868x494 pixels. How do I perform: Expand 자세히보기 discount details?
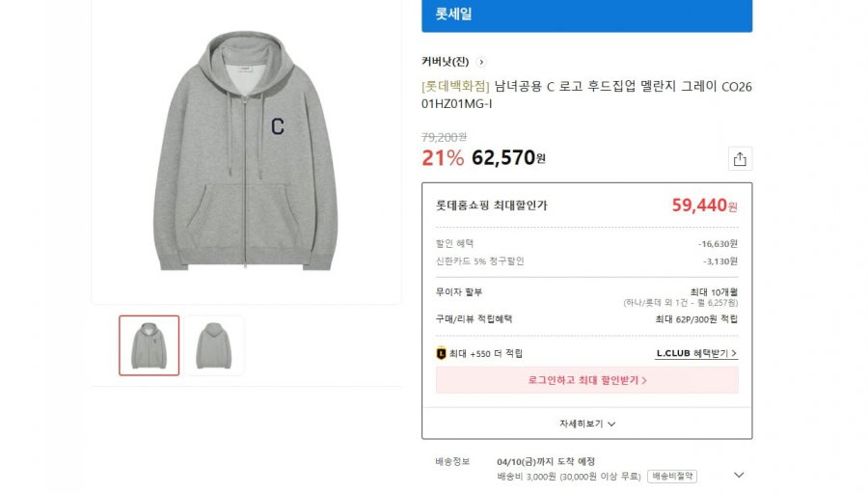586,424
